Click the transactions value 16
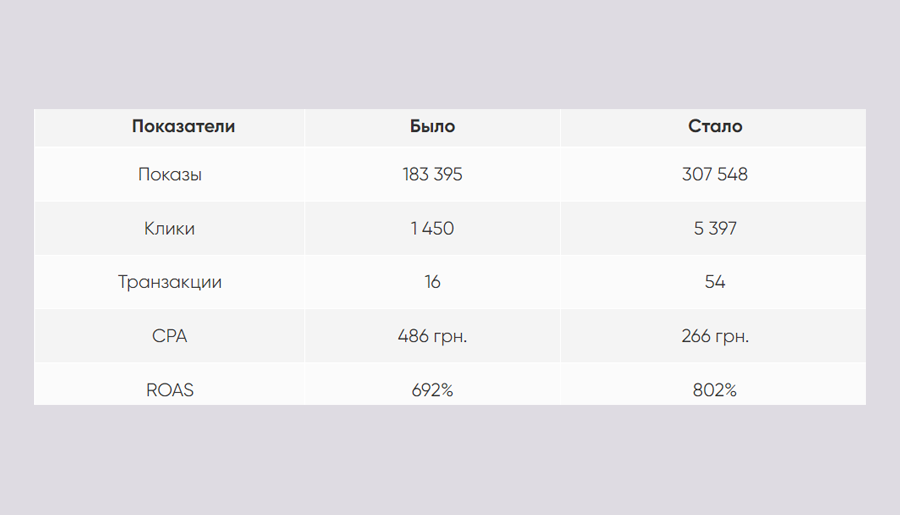The image size is (900, 515). [x=432, y=282]
